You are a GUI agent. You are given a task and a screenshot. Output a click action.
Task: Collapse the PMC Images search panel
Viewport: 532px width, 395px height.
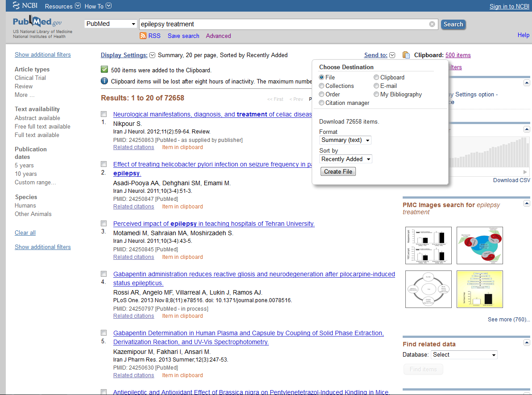click(527, 204)
